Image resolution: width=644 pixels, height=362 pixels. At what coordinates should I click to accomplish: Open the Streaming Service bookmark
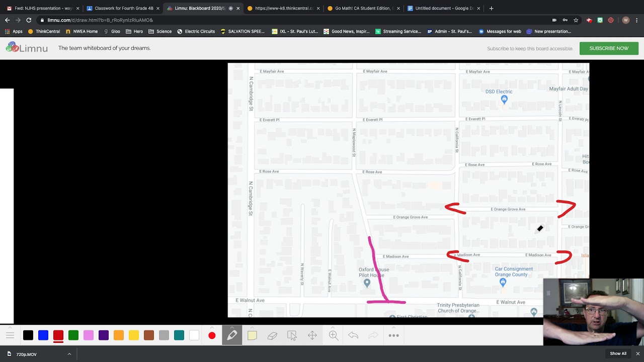398,31
